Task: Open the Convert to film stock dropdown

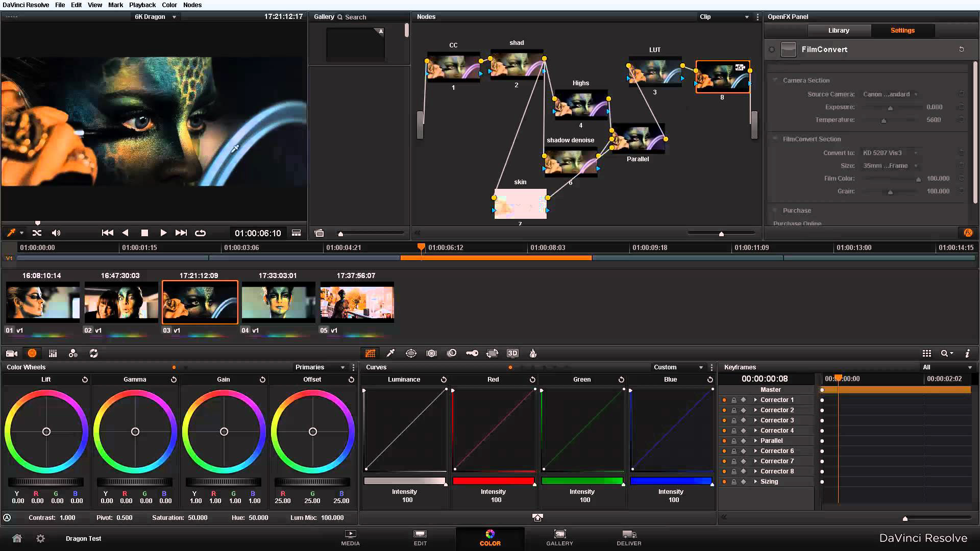Action: pos(890,153)
